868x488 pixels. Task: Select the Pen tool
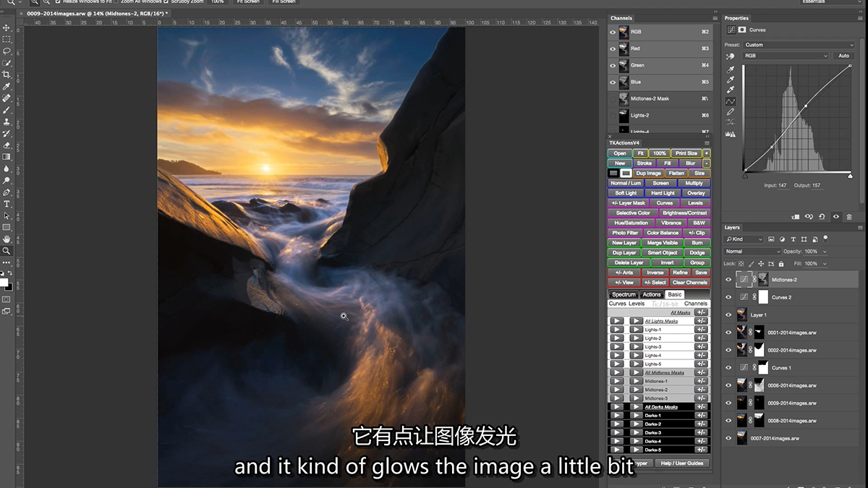pyautogui.click(x=7, y=192)
